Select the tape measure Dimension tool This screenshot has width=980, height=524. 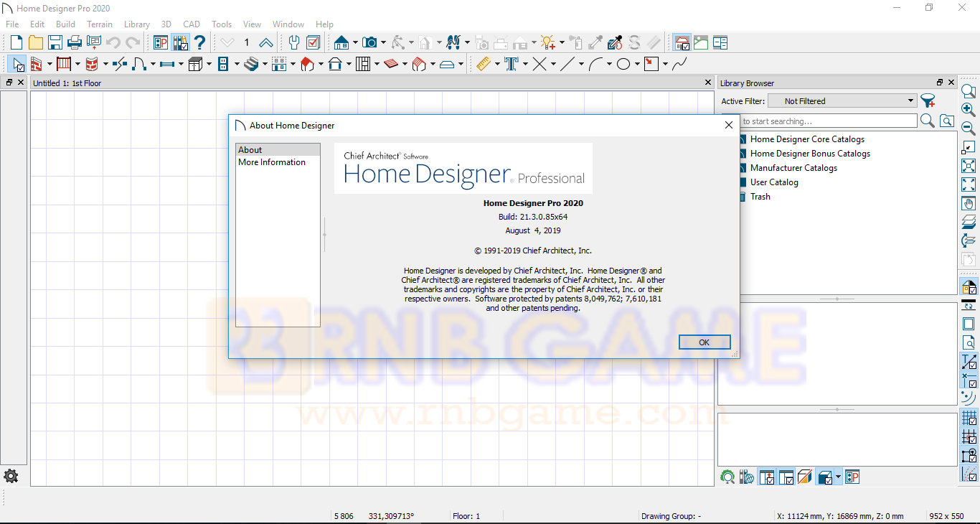[484, 64]
